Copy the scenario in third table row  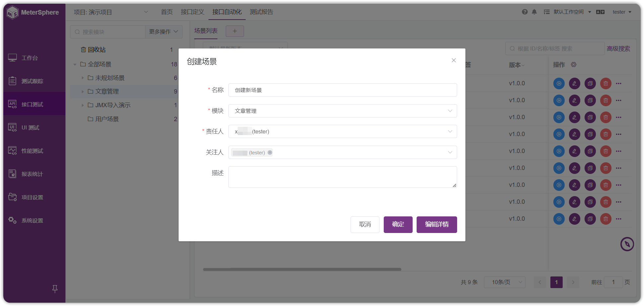590,117
